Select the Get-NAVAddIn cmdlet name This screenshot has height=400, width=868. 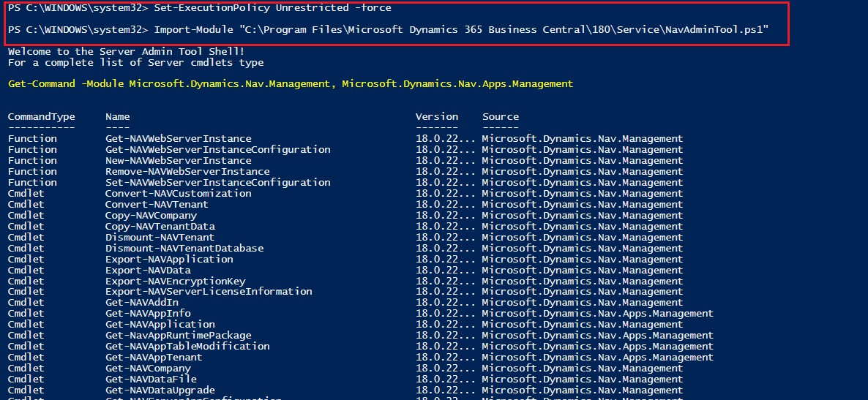(x=142, y=302)
